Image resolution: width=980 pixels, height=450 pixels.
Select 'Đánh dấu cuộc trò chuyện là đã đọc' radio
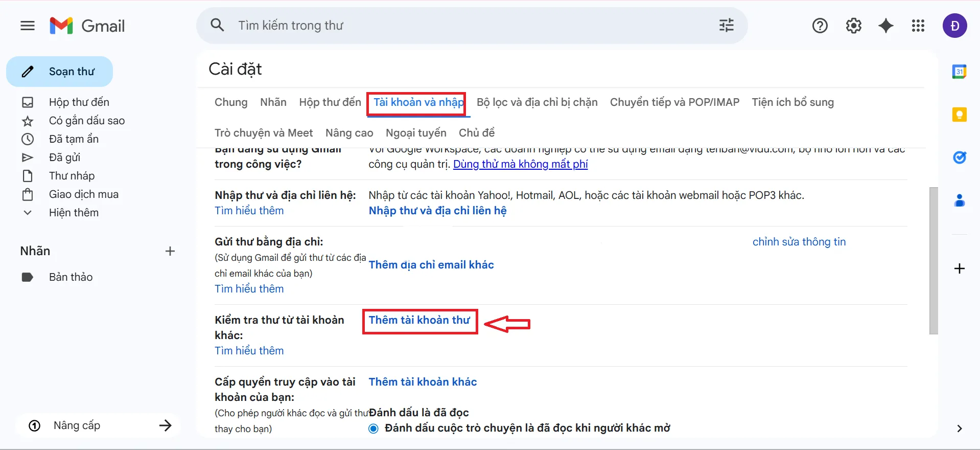click(x=374, y=429)
